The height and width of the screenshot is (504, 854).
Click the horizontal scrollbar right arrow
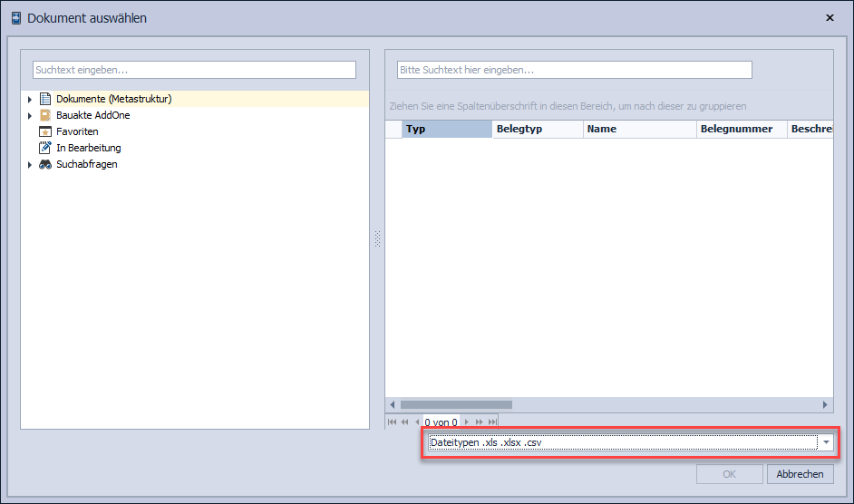click(x=825, y=404)
